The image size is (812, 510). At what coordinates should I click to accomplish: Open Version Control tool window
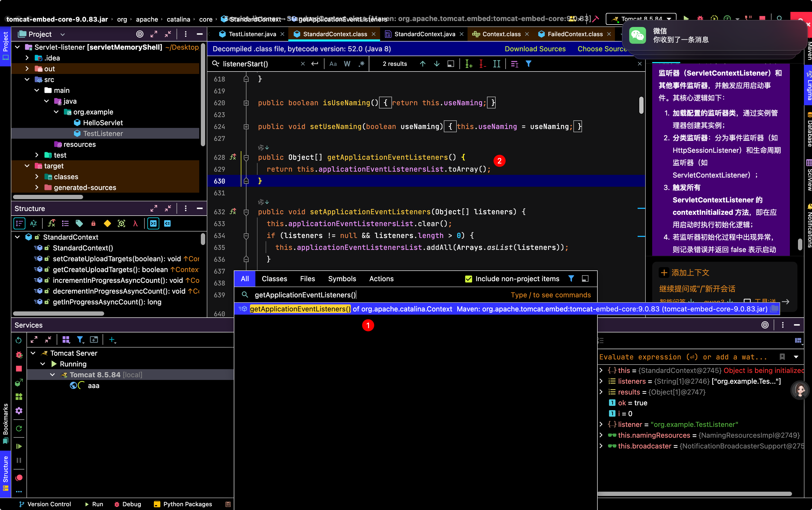pos(45,504)
